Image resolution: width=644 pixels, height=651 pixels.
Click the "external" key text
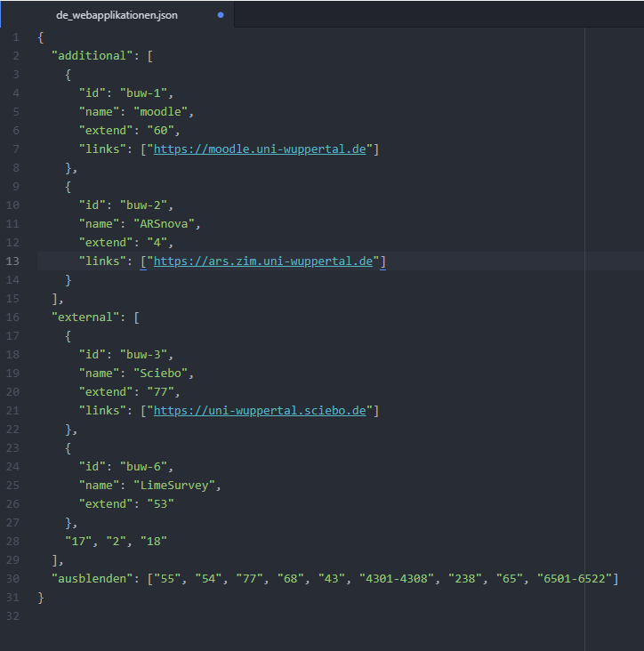pyautogui.click(x=85, y=317)
